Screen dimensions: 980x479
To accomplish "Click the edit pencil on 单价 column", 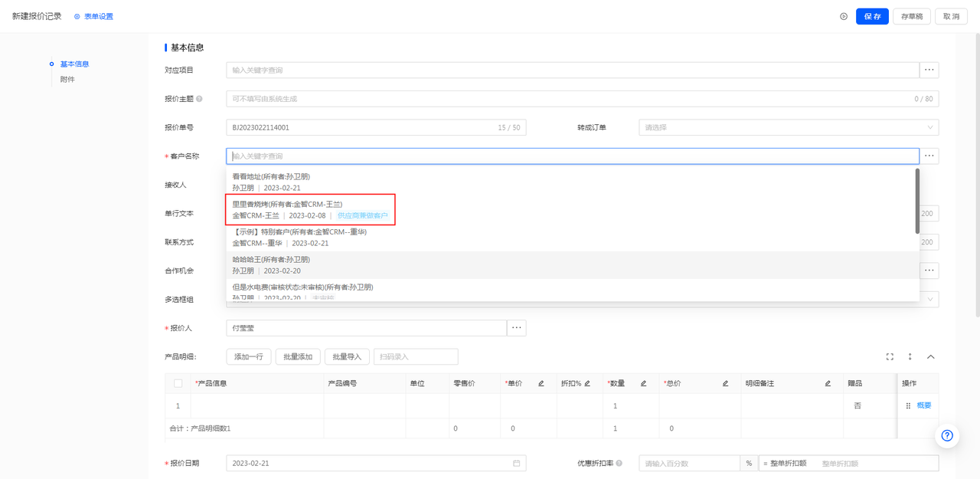I will click(541, 383).
